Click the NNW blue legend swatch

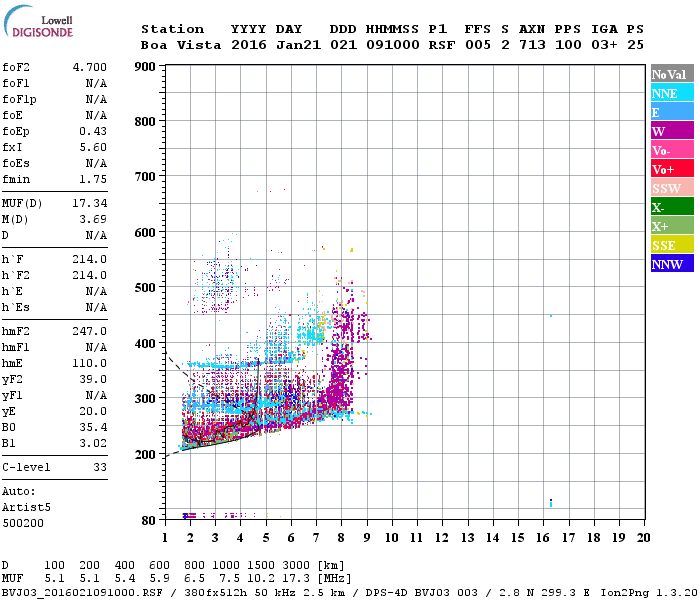tap(672, 264)
